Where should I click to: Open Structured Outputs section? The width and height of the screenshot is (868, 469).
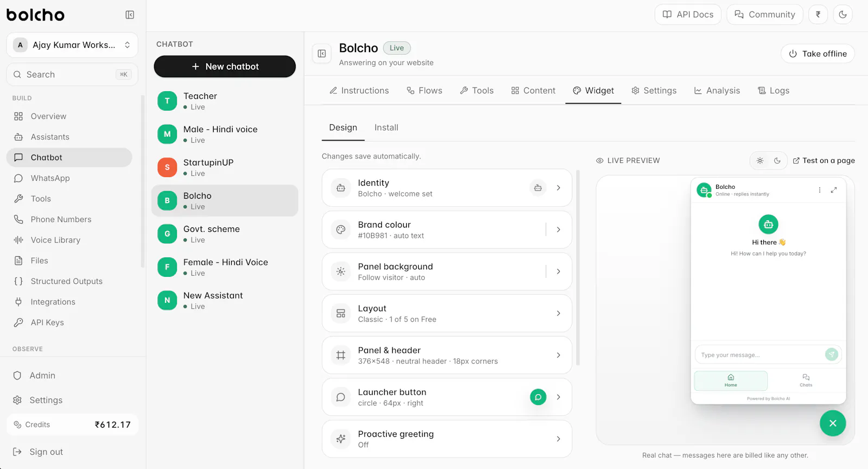click(69, 281)
